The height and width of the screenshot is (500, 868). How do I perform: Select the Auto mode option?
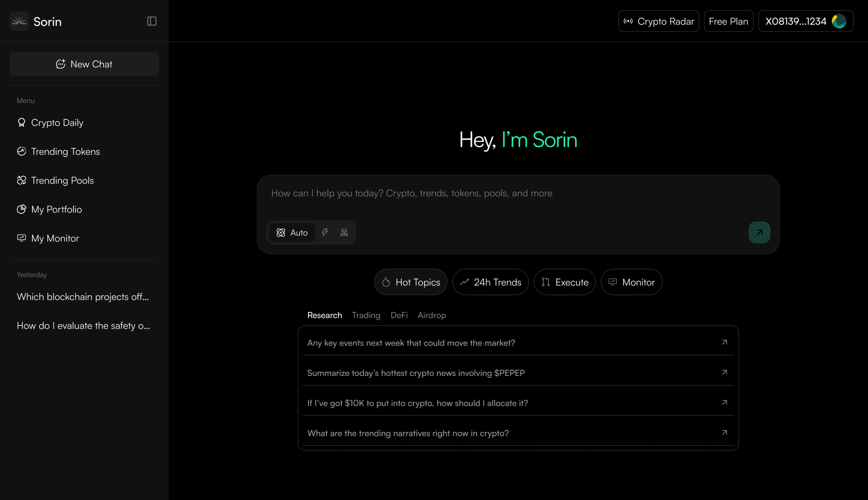292,232
